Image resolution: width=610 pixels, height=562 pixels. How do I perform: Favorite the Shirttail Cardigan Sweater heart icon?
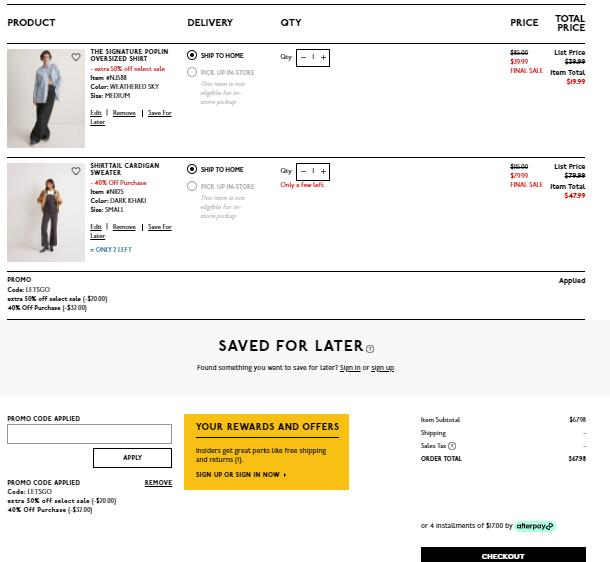[76, 171]
